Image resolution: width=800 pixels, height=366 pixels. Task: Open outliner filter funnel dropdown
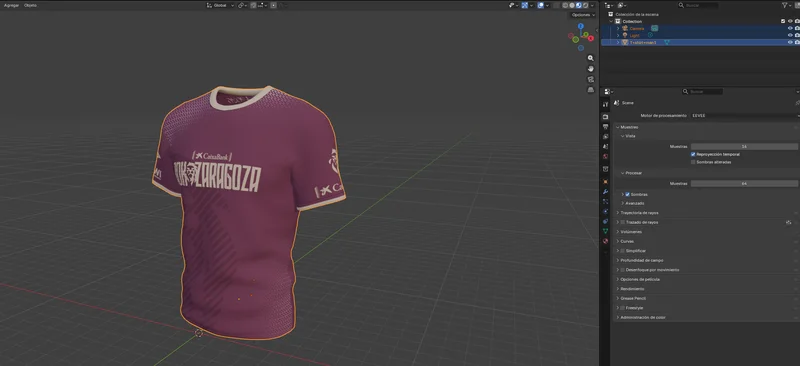coord(786,5)
